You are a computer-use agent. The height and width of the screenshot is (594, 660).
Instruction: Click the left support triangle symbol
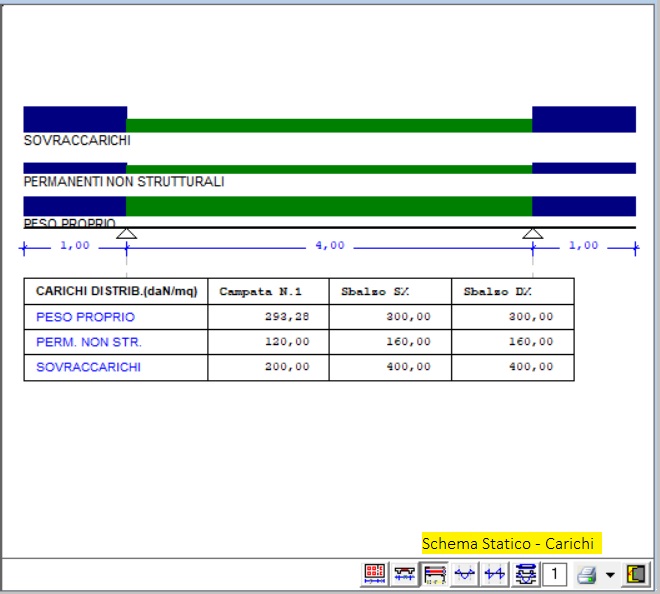[x=126, y=233]
